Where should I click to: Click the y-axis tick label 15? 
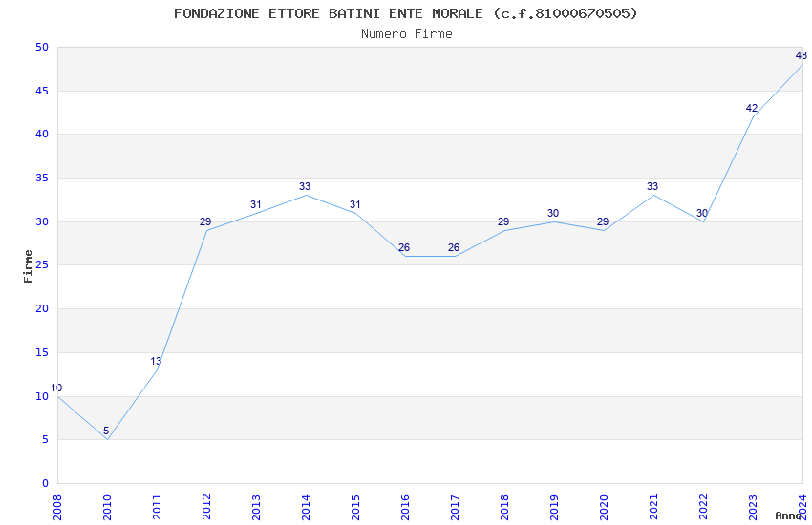coord(42,353)
